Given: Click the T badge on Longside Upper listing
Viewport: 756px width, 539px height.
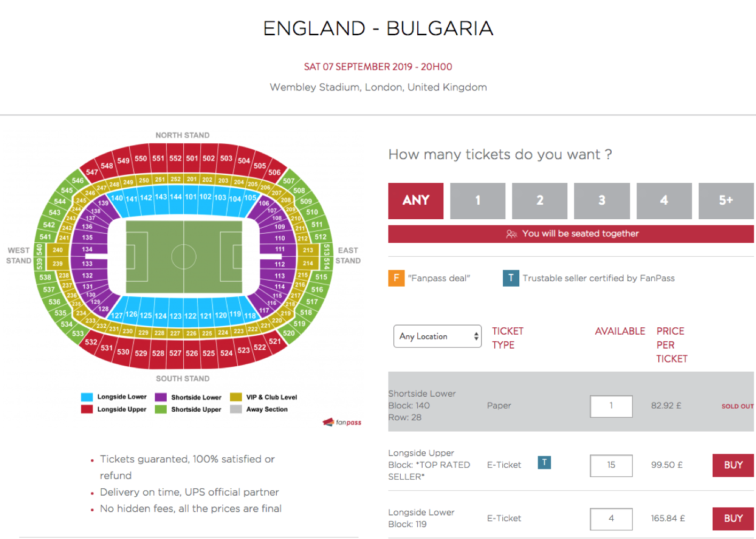Looking at the screenshot, I should [x=544, y=463].
